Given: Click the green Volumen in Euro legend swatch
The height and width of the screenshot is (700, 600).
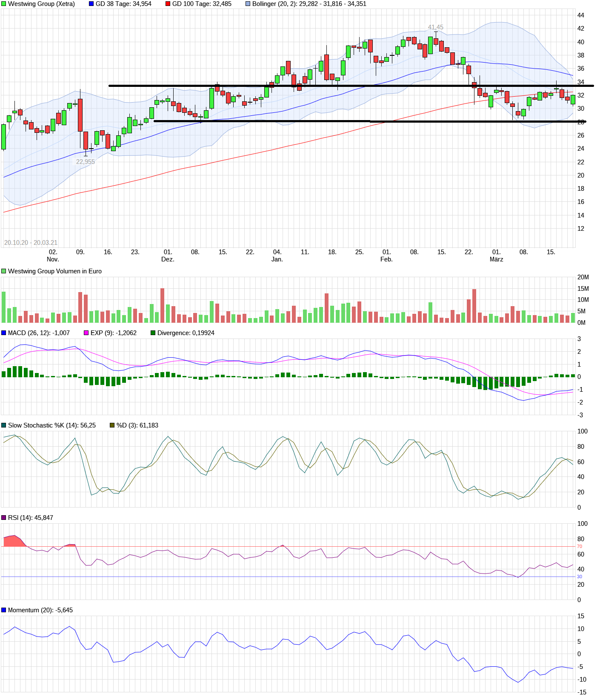Looking at the screenshot, I should pyautogui.click(x=4, y=271).
